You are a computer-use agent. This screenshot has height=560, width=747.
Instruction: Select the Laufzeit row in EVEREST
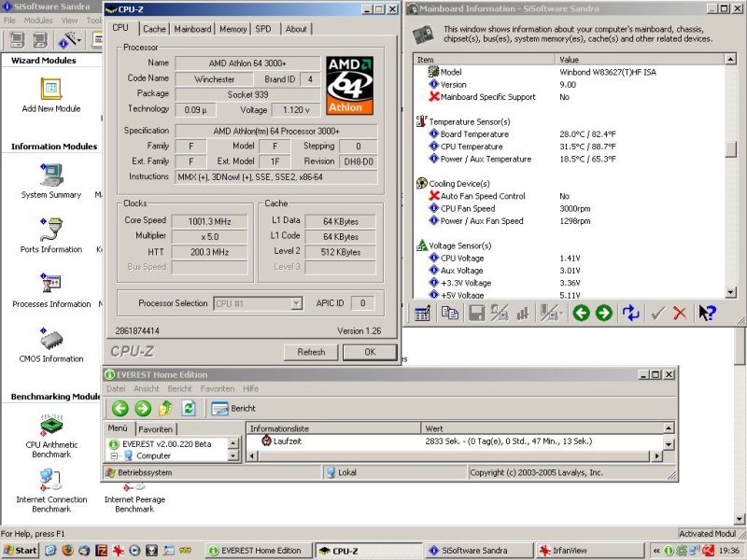[455, 441]
